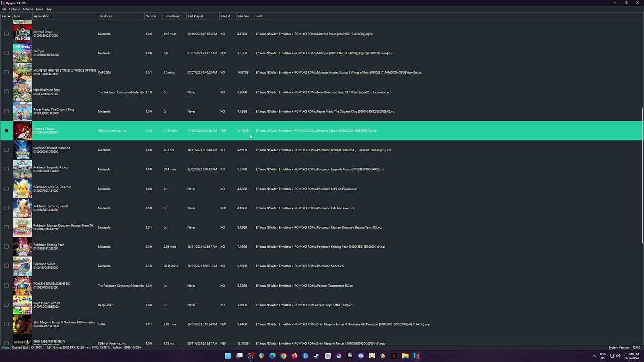Select Monster Hunter Stories 2 game icon
Viewport: 644px width, 362px height.
click(23, 72)
